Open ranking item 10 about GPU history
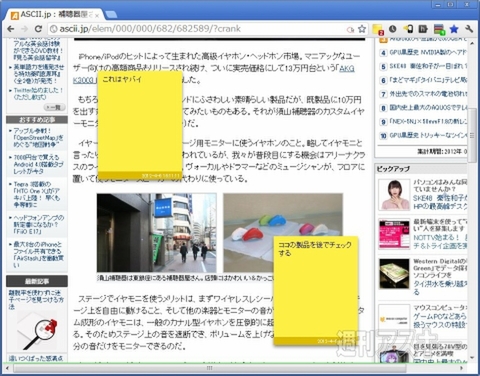The width and height of the screenshot is (480, 376). click(x=428, y=135)
